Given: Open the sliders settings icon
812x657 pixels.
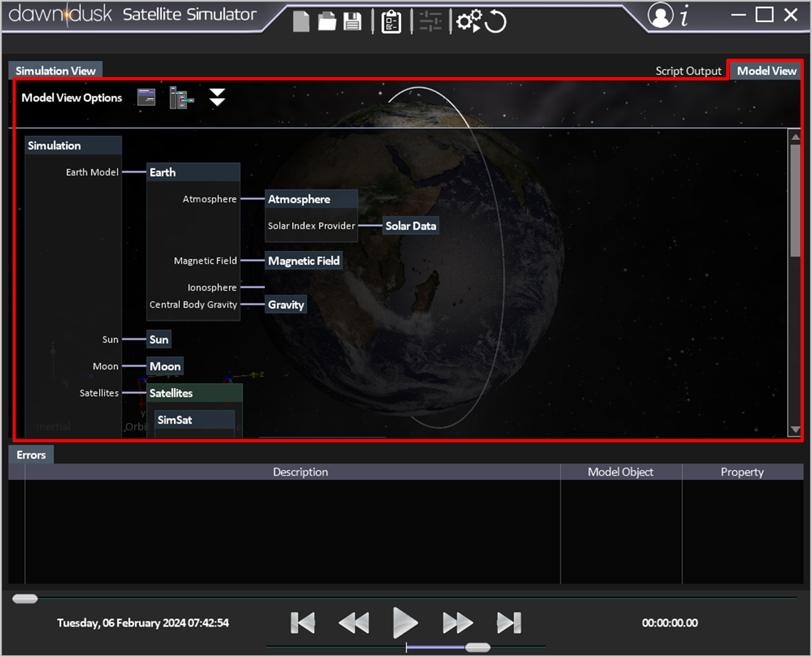Looking at the screenshot, I should point(430,21).
